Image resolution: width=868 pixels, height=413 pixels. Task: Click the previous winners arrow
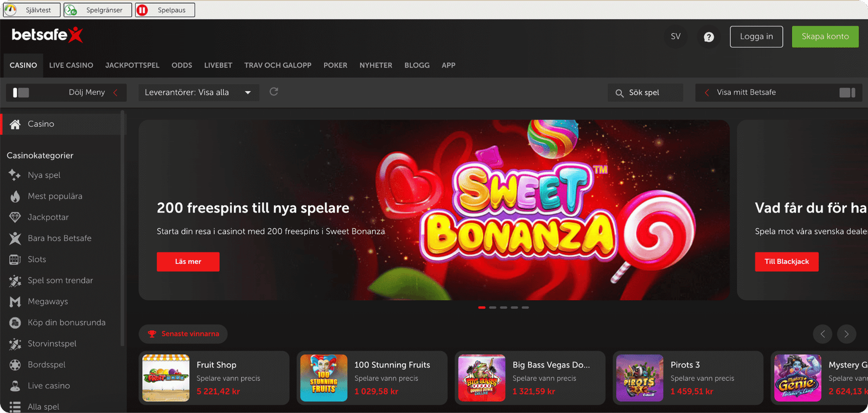(x=822, y=334)
